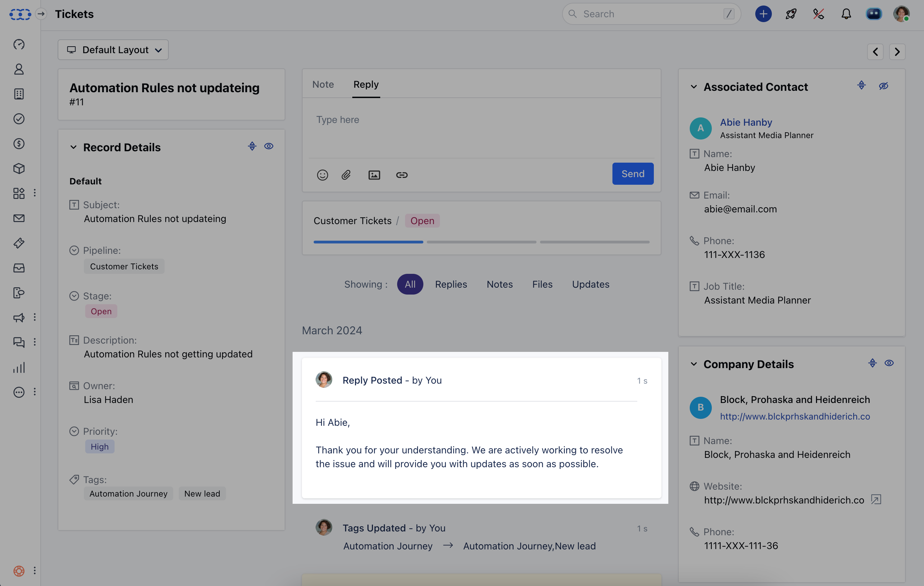Click the rocket icon in top bar

tap(791, 14)
